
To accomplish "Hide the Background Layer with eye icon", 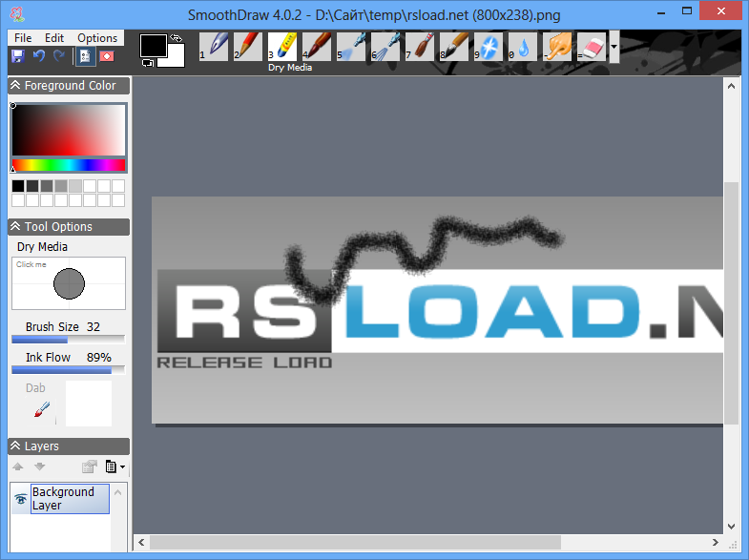I will (21, 499).
